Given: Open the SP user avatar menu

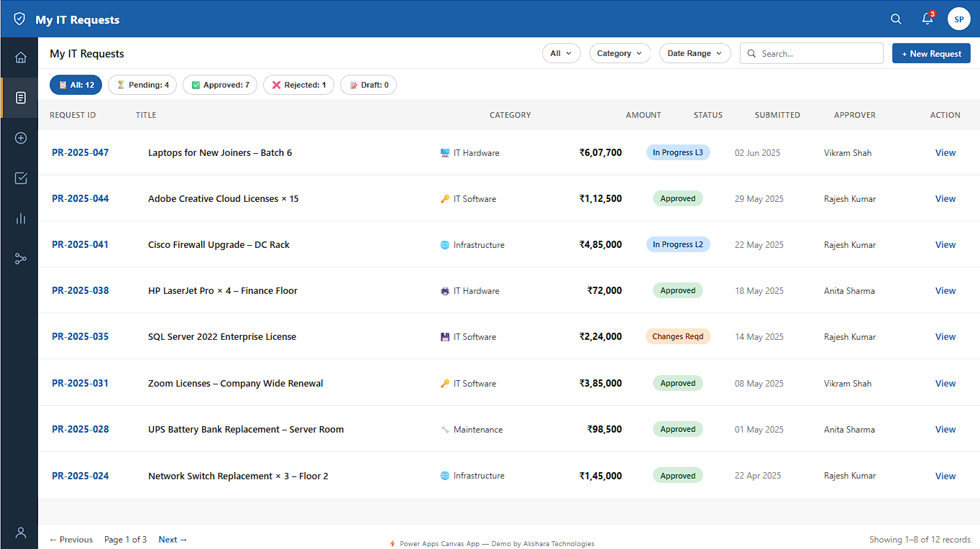Looking at the screenshot, I should (x=959, y=19).
